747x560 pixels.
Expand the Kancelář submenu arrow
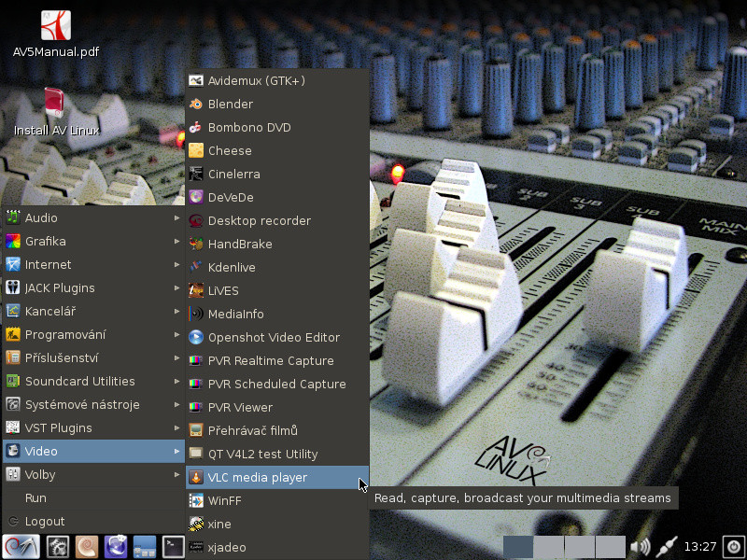click(176, 311)
